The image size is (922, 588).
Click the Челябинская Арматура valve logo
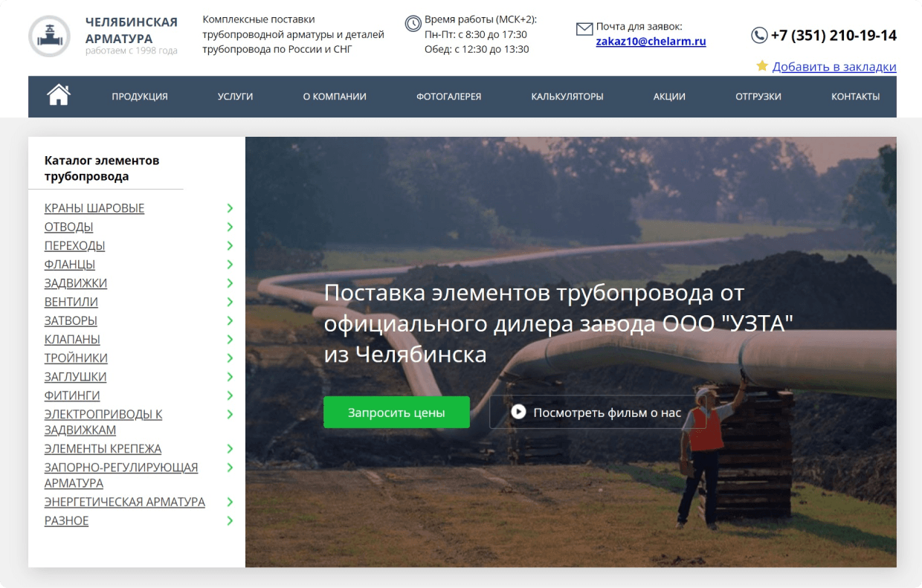50,36
